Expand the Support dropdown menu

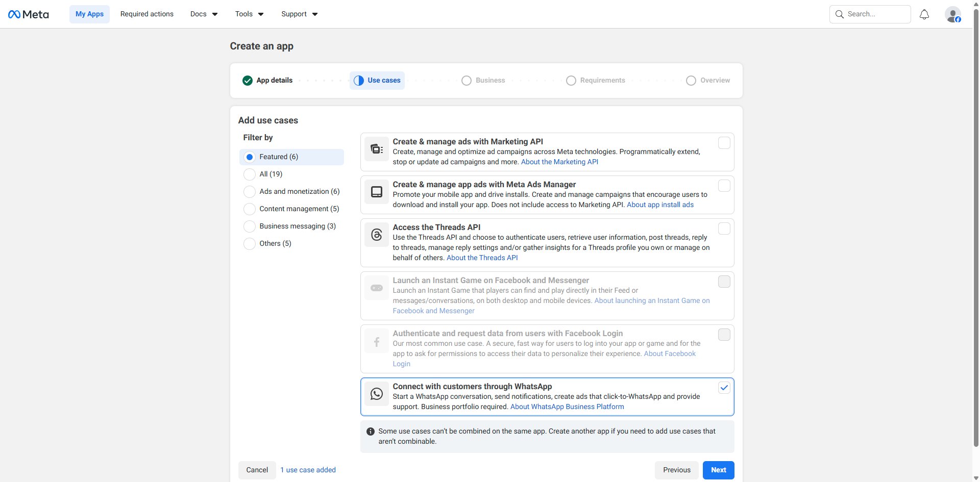tap(300, 14)
